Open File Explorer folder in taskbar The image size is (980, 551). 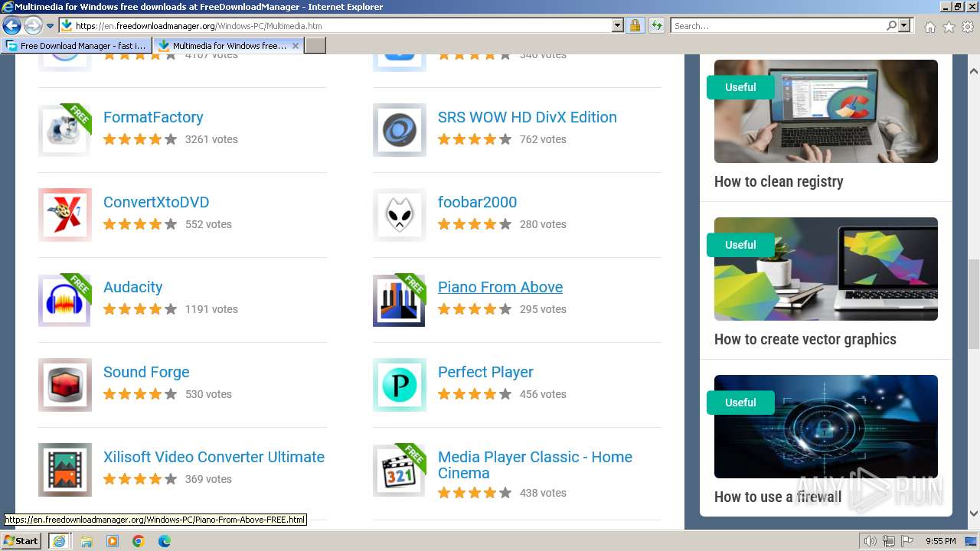point(87,541)
